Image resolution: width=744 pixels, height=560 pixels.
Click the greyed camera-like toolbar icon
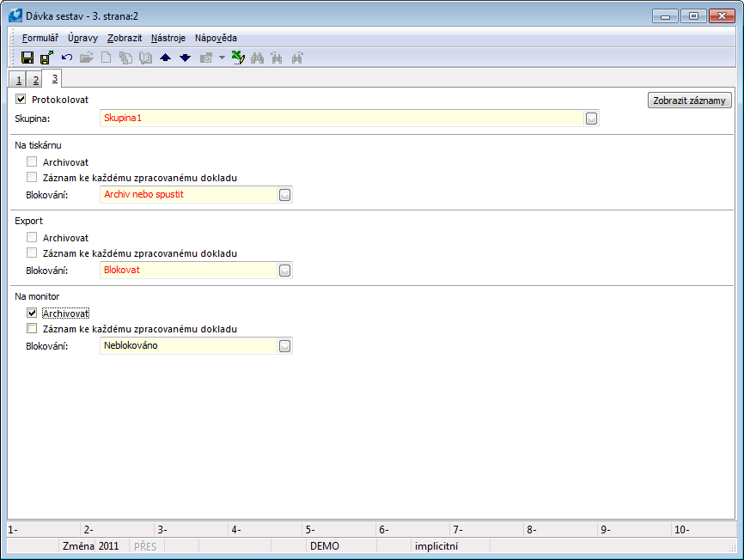tap(206, 58)
